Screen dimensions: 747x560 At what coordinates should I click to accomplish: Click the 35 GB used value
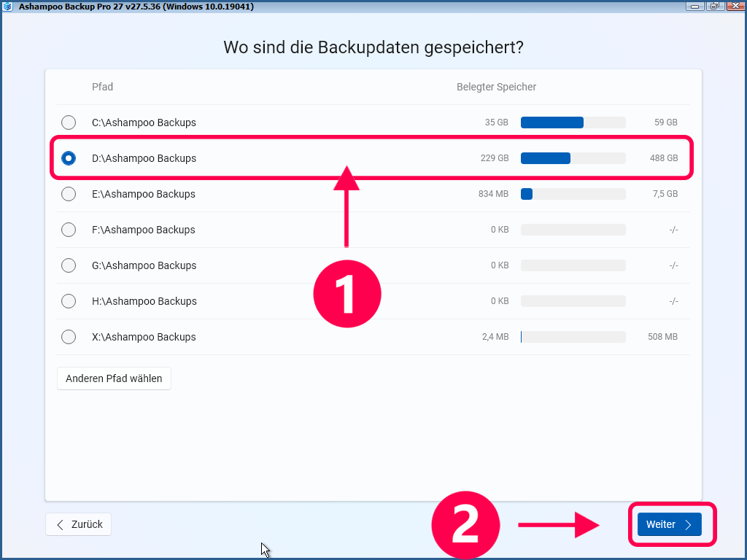496,122
